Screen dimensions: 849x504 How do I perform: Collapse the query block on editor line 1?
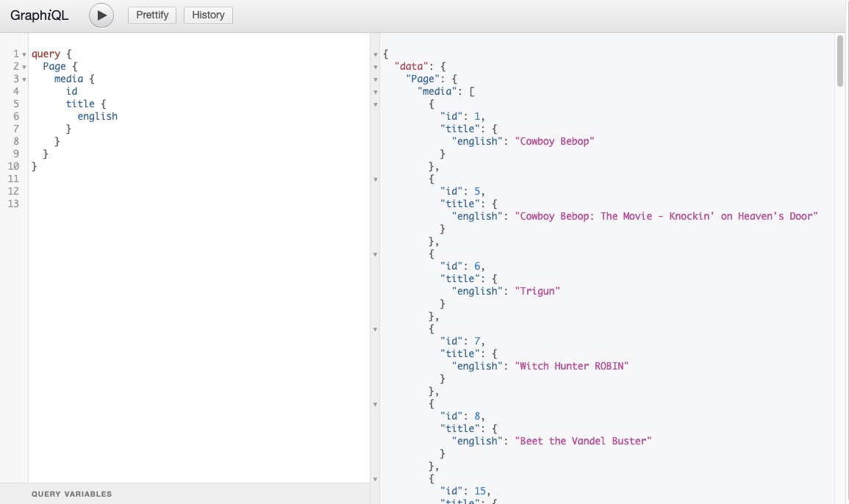point(24,54)
